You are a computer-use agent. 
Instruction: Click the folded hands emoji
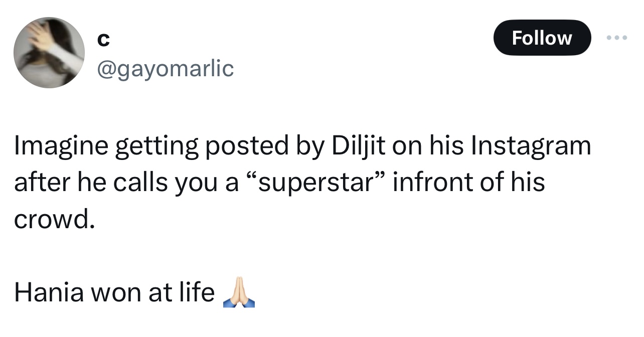(238, 292)
